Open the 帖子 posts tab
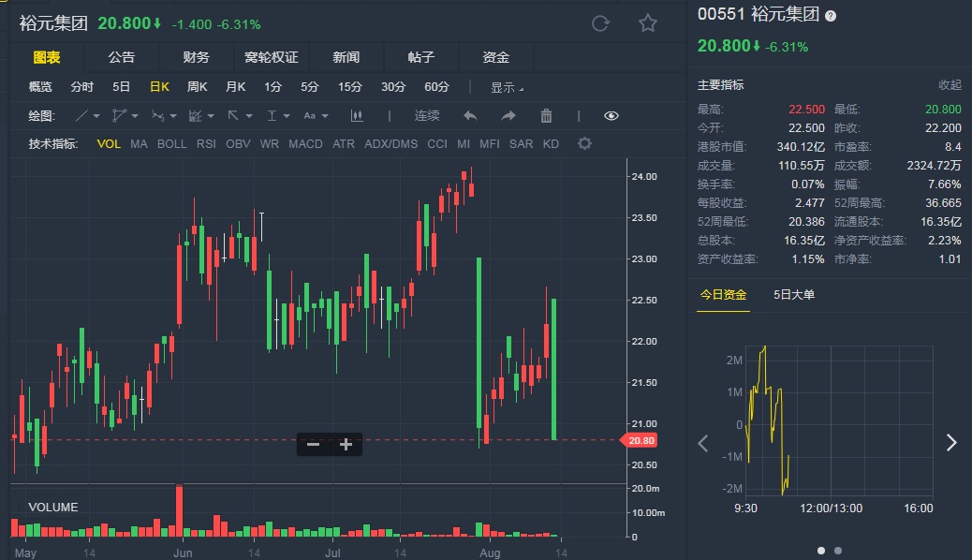This screenshot has width=972, height=560. coord(421,58)
